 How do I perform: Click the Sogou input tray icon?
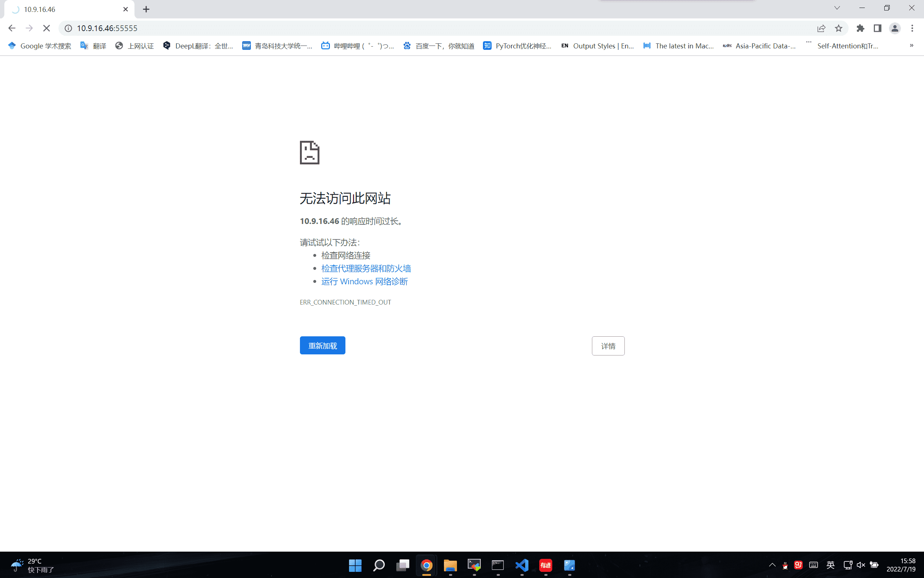(798, 565)
